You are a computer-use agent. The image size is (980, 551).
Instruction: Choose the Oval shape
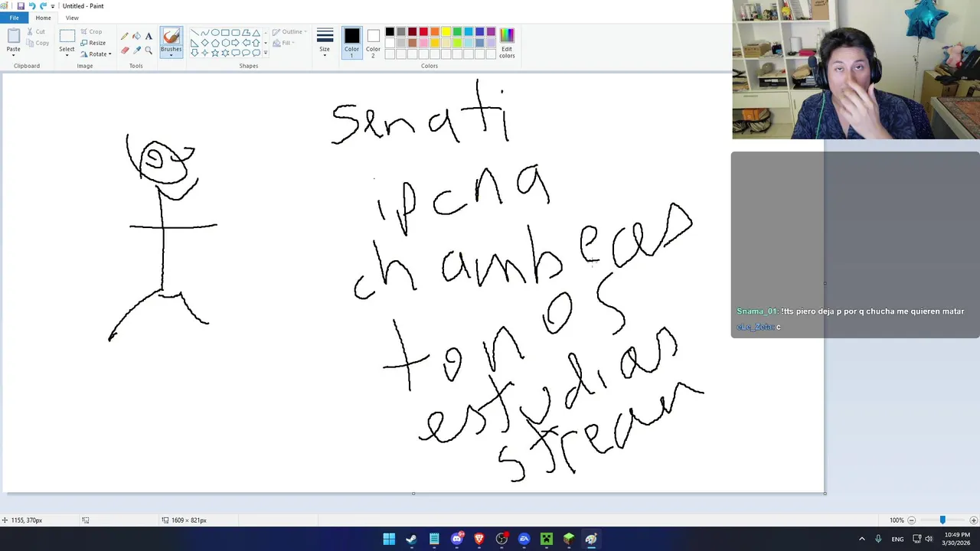click(215, 33)
